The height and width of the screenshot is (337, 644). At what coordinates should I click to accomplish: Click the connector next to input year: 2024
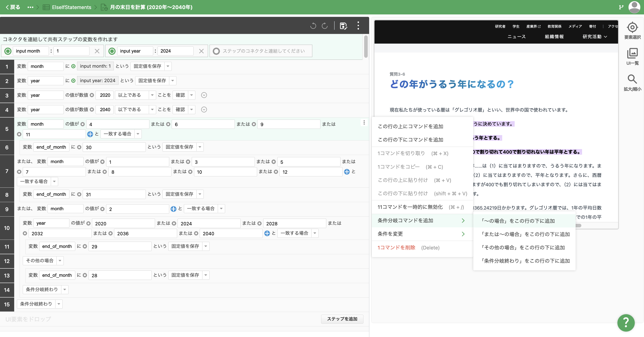tap(73, 81)
